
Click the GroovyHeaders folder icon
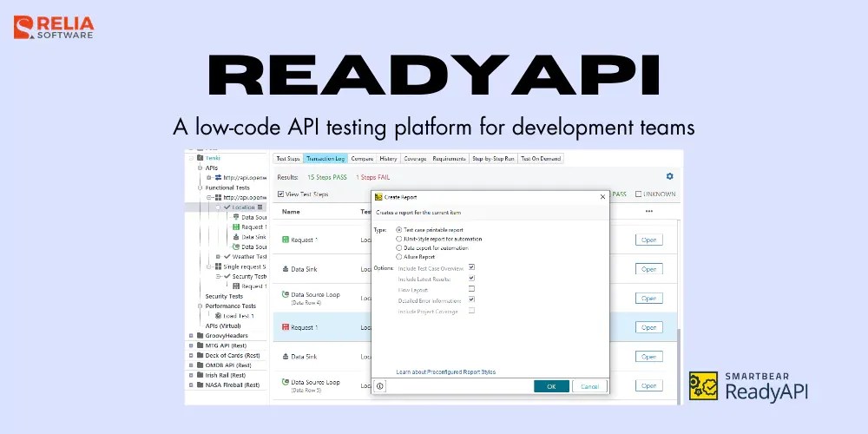[201, 335]
